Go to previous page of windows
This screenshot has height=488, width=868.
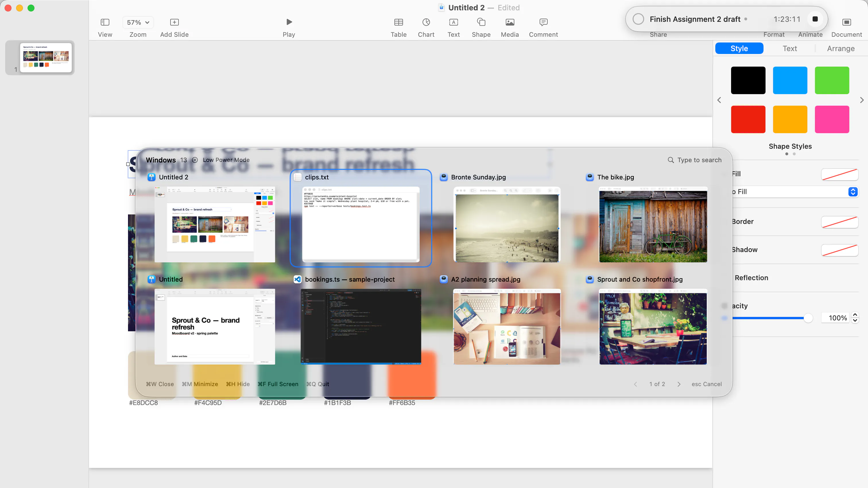pos(635,384)
